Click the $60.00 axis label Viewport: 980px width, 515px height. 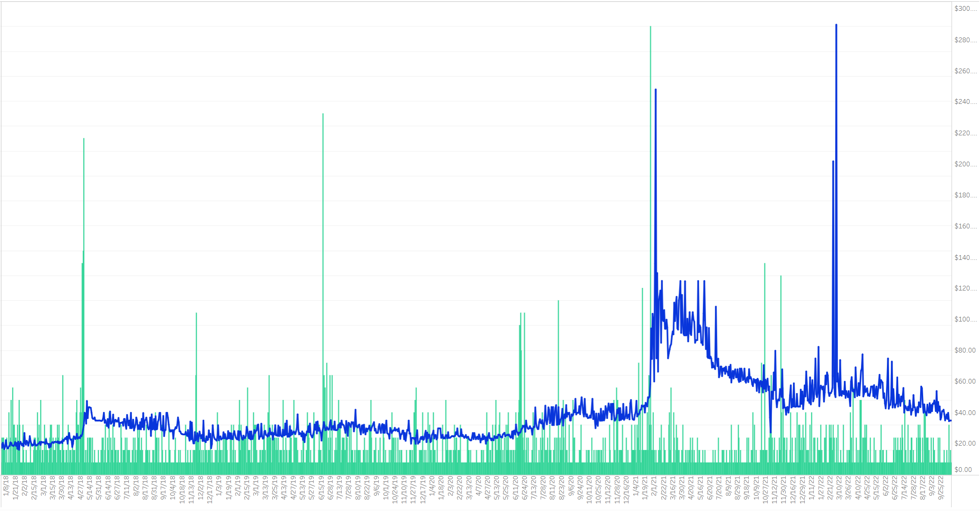965,381
